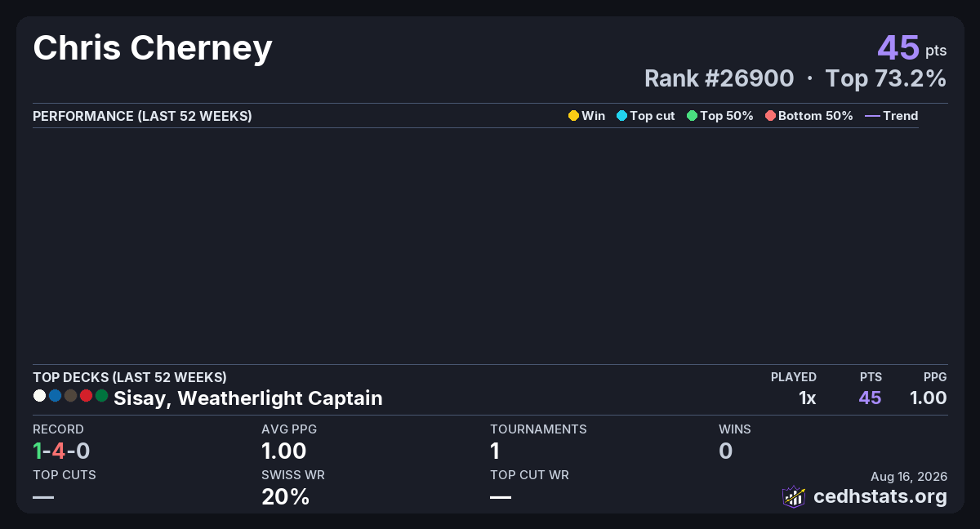The image size is (980, 529).
Task: Toggle the yellow Win legend dot
Action: (x=573, y=116)
